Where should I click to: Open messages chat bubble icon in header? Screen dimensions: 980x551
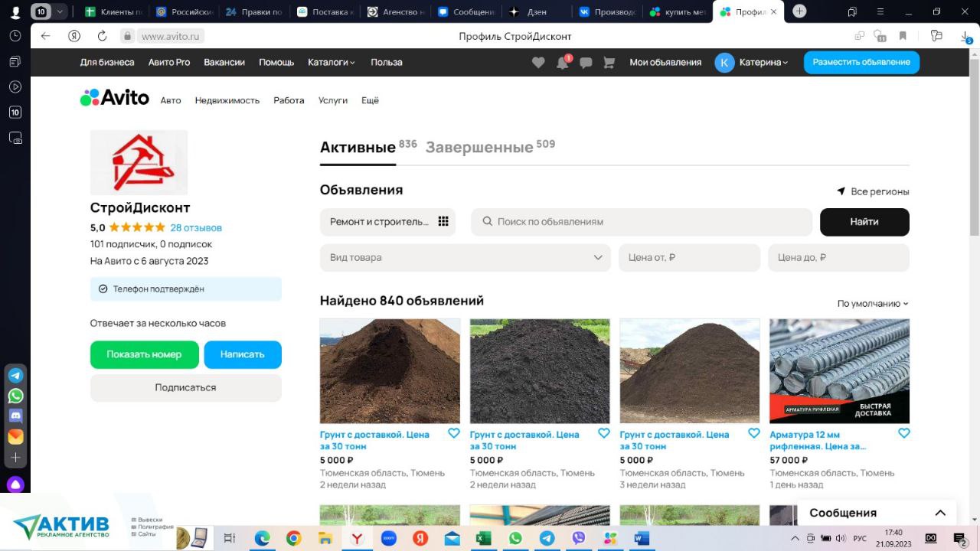point(586,63)
